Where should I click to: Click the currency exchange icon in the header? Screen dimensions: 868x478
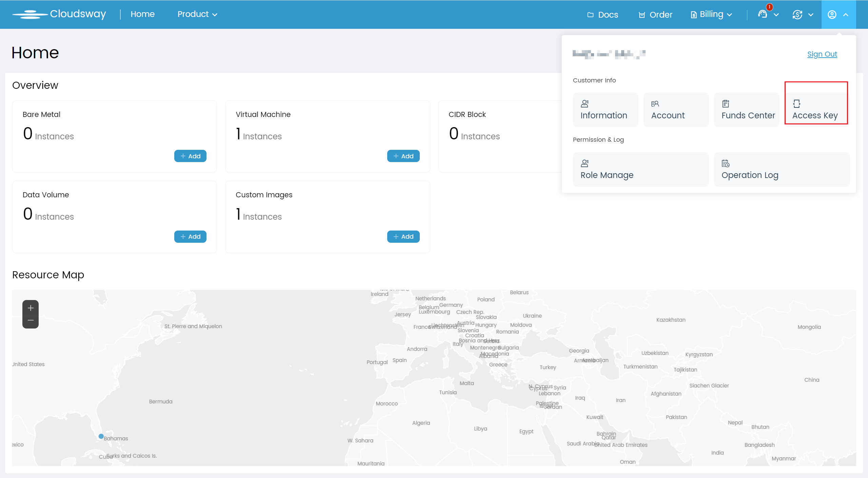797,14
